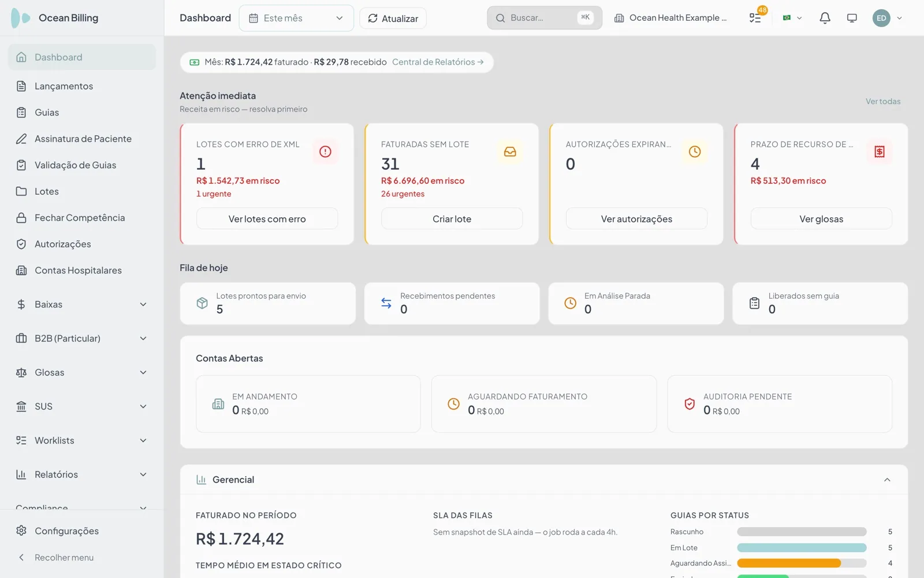The image size is (924, 578).
Task: Click the R$ 6.696,60 em risco text
Action: coord(423,181)
